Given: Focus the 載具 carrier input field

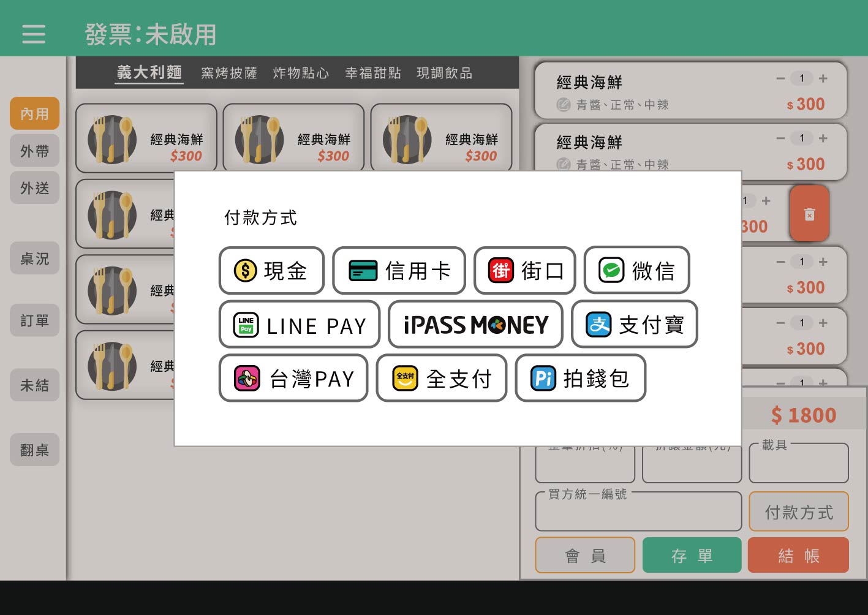Looking at the screenshot, I should [x=799, y=463].
